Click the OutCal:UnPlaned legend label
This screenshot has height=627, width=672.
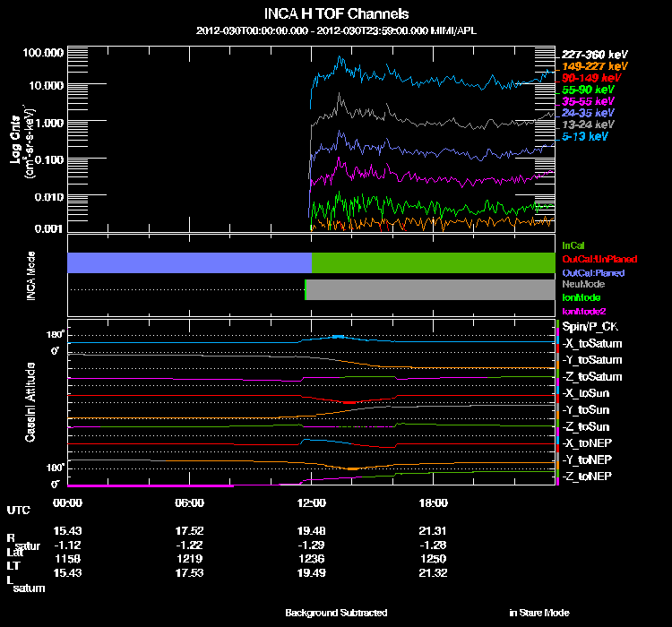point(592,258)
